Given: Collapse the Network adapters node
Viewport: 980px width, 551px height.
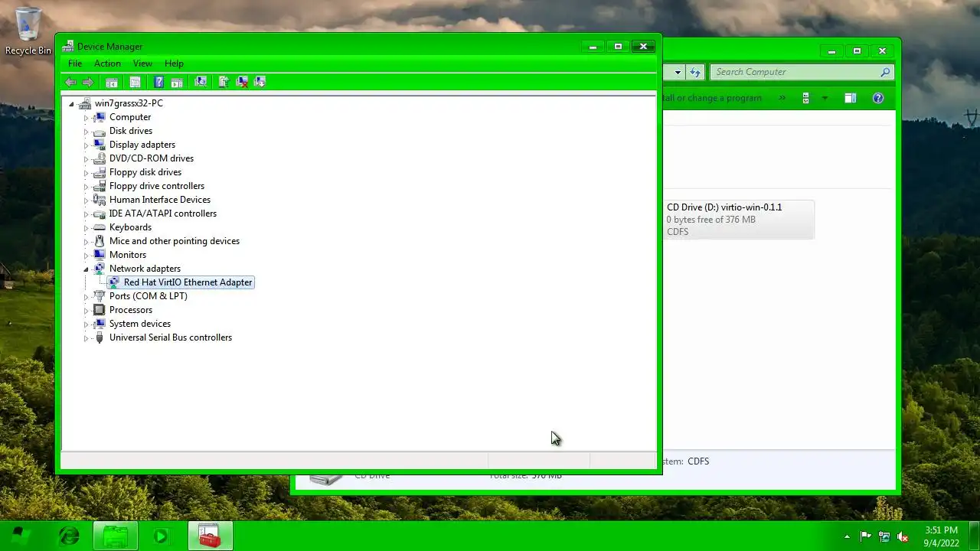Looking at the screenshot, I should coord(87,269).
